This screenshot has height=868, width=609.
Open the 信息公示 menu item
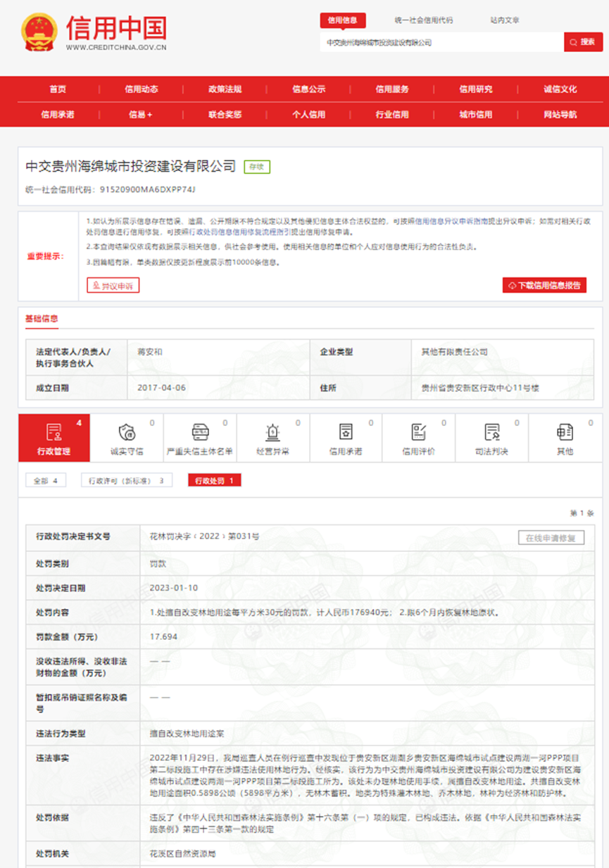click(x=308, y=89)
